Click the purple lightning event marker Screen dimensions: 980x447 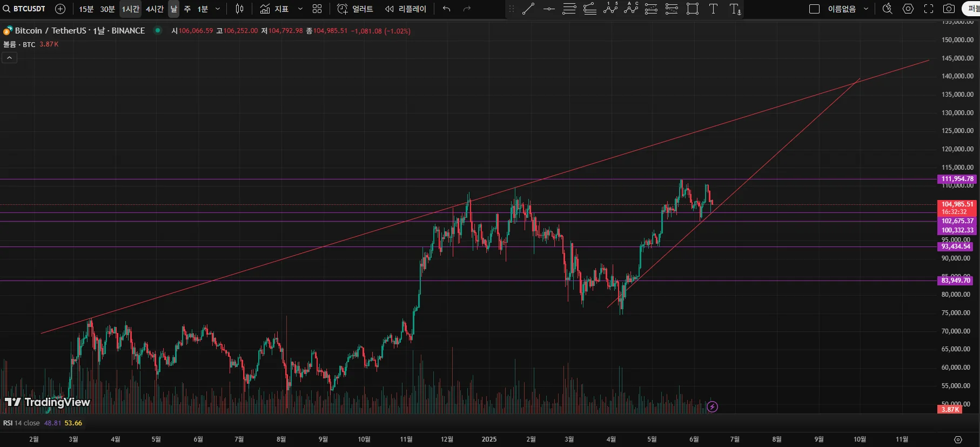713,406
